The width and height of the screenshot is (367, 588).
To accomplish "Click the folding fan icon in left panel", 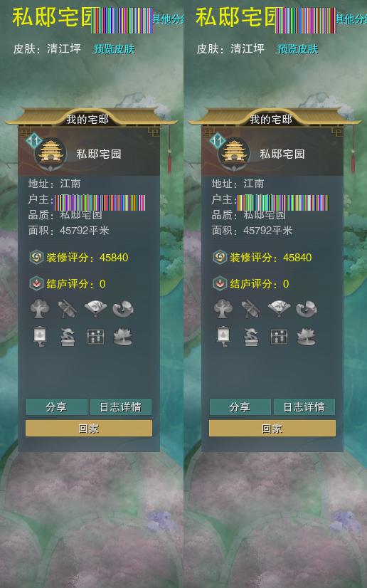I will 95,308.
